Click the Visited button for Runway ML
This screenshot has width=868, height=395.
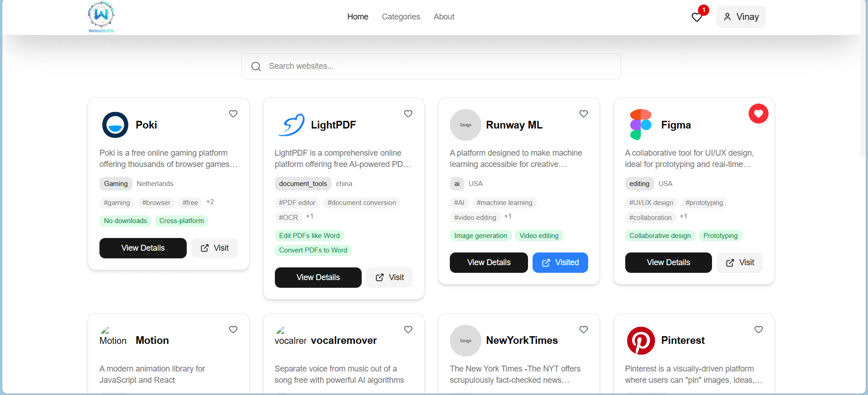point(560,262)
